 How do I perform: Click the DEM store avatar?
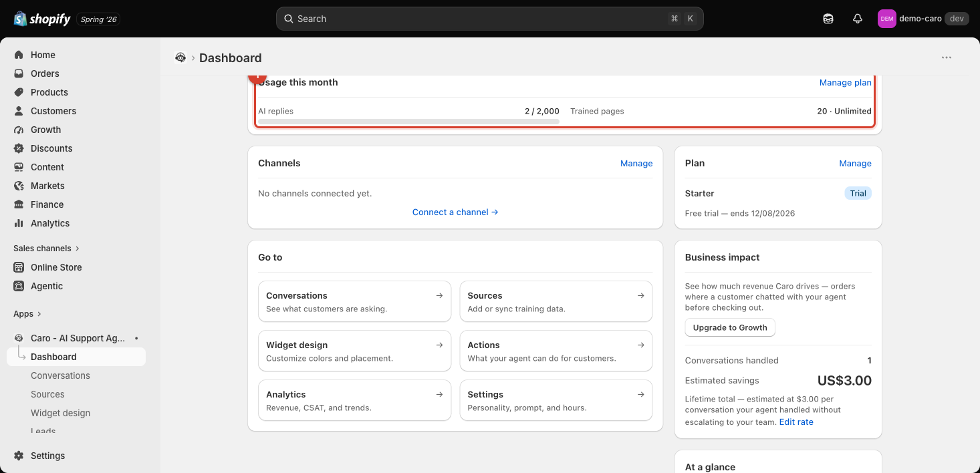pyautogui.click(x=886, y=19)
